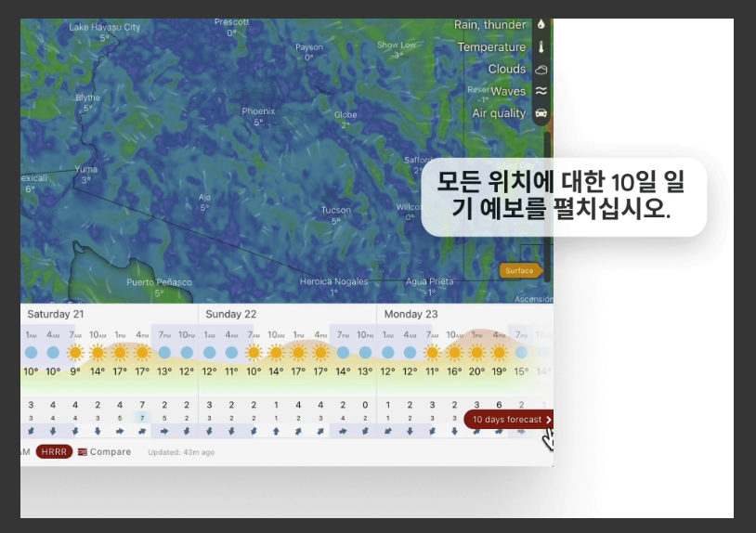The width and height of the screenshot is (756, 533).
Task: Click Saturday 1AM clear night icon
Action: (31, 352)
